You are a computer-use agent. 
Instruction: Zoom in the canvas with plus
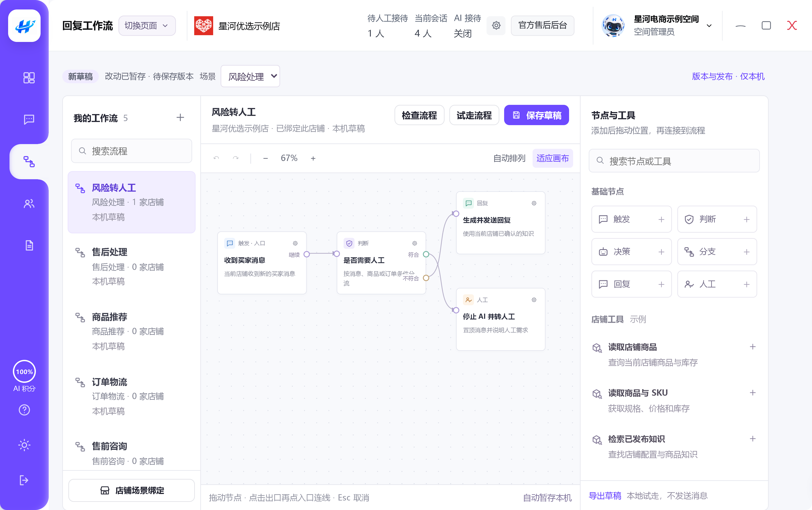click(313, 159)
